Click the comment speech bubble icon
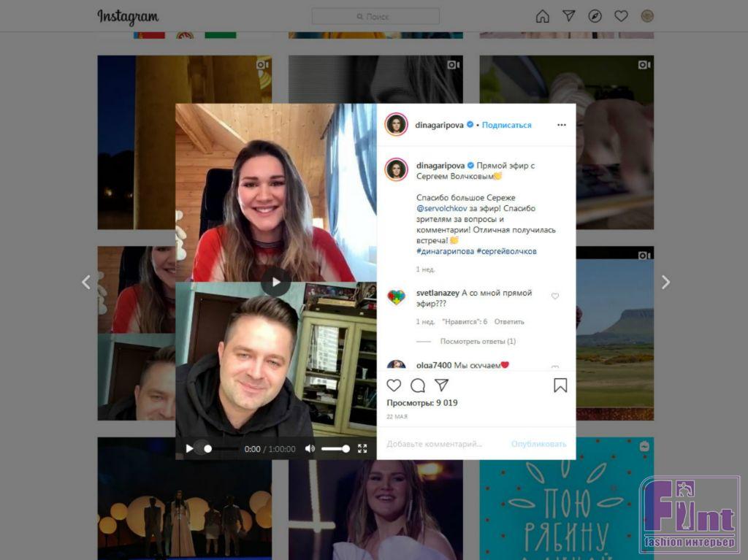The image size is (748, 560). pos(418,385)
